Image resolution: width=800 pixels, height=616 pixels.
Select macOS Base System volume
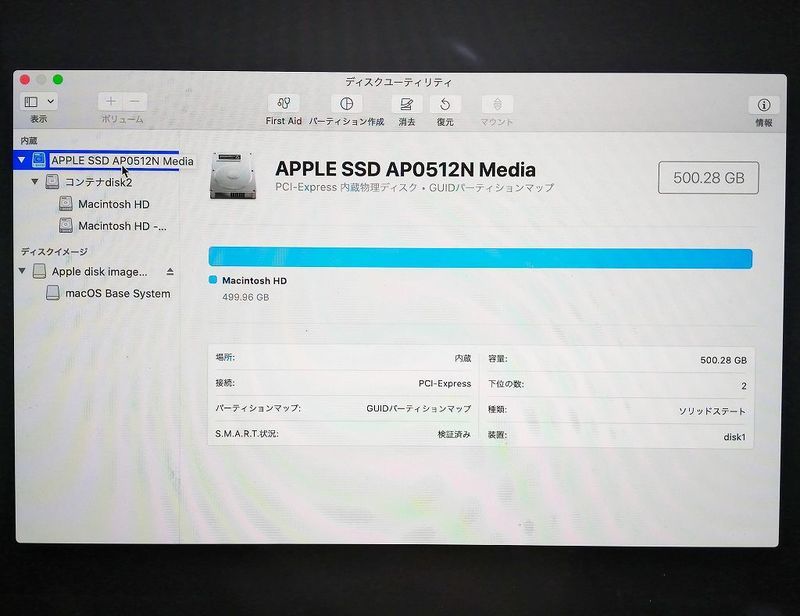[x=117, y=293]
